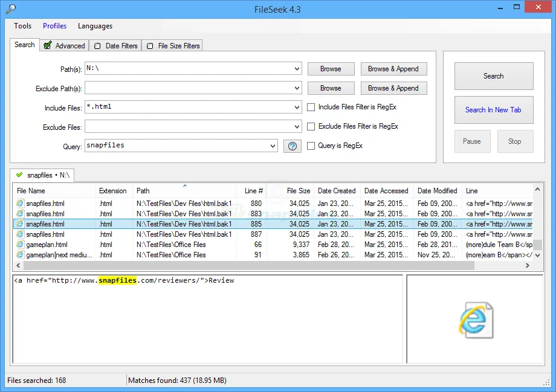556x392 pixels.
Task: Click file size 3,865 cell
Action: click(301, 255)
